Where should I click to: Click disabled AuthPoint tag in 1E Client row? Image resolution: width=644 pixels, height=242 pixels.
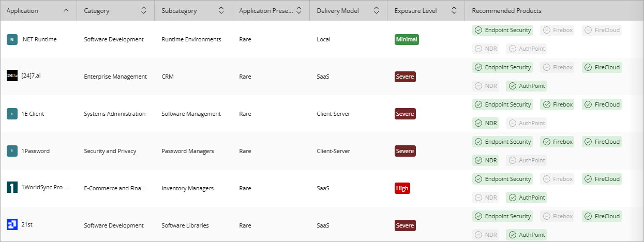click(x=527, y=123)
